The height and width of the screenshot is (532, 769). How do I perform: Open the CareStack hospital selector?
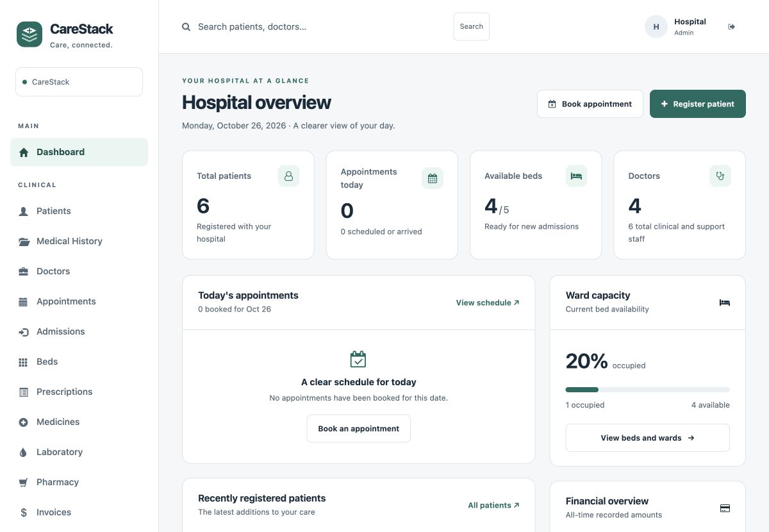(79, 82)
